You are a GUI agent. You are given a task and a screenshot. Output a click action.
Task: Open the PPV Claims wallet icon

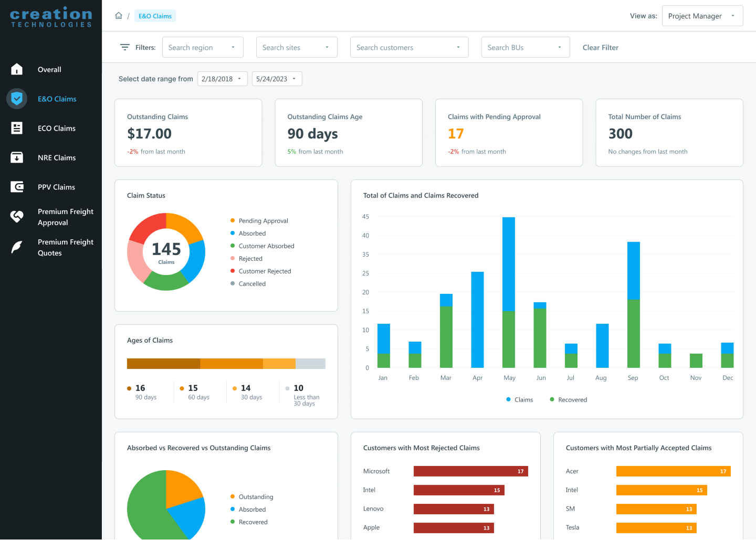[x=17, y=187]
